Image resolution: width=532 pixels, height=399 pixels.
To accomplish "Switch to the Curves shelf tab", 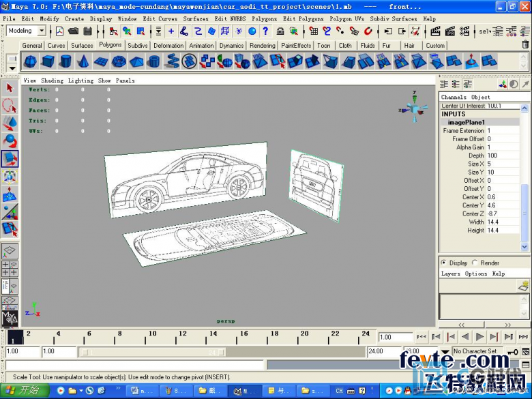I will pos(57,45).
